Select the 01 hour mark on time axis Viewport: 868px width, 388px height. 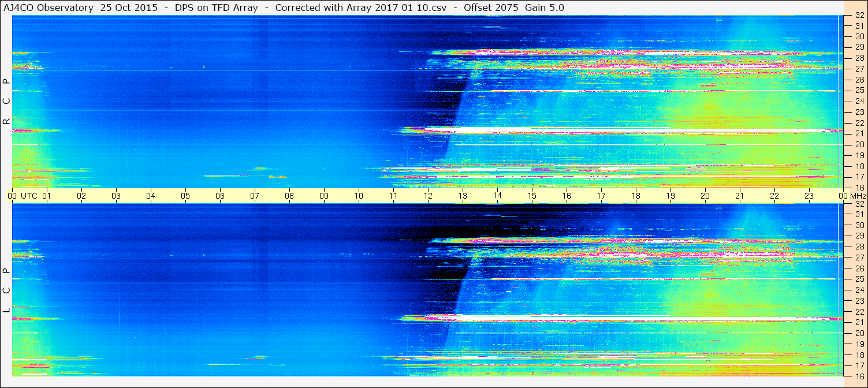pyautogui.click(x=47, y=196)
